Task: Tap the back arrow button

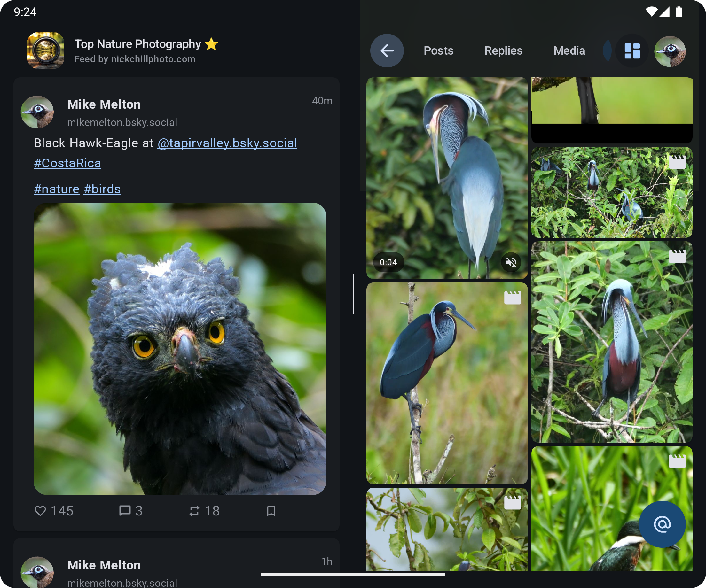Action: click(387, 51)
